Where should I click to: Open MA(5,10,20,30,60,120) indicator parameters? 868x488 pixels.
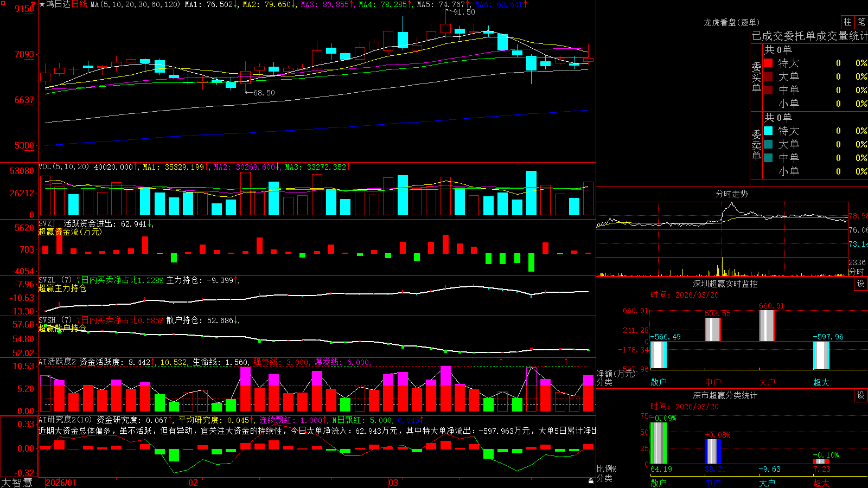tap(135, 4)
